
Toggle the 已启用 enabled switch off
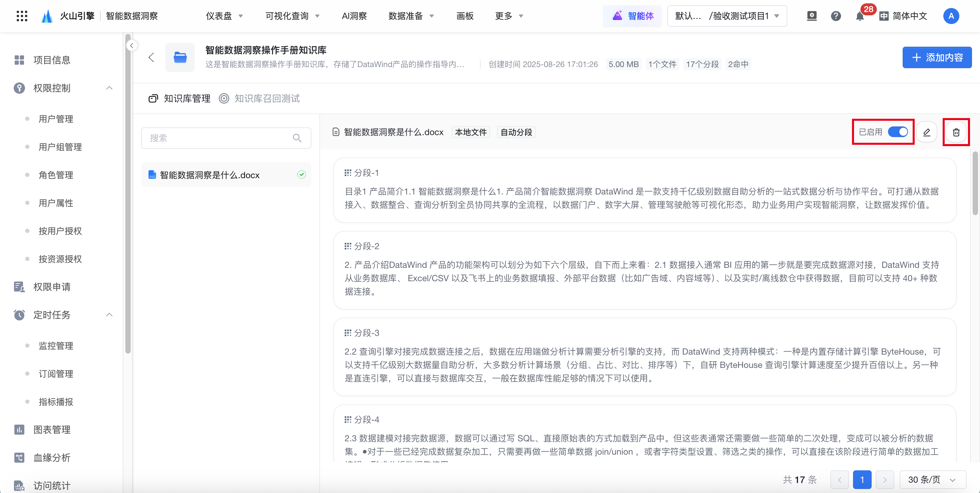click(898, 132)
